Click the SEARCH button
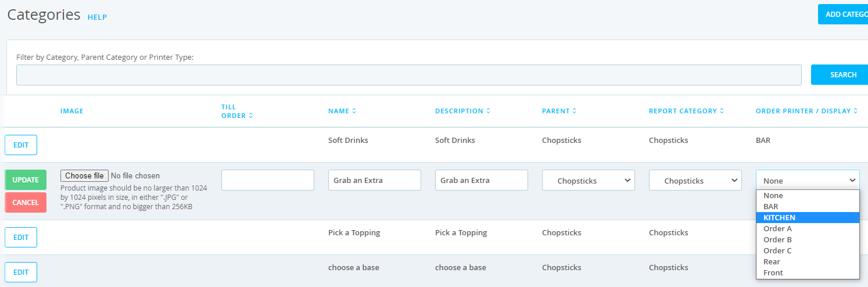This screenshot has height=287, width=868. 840,74
